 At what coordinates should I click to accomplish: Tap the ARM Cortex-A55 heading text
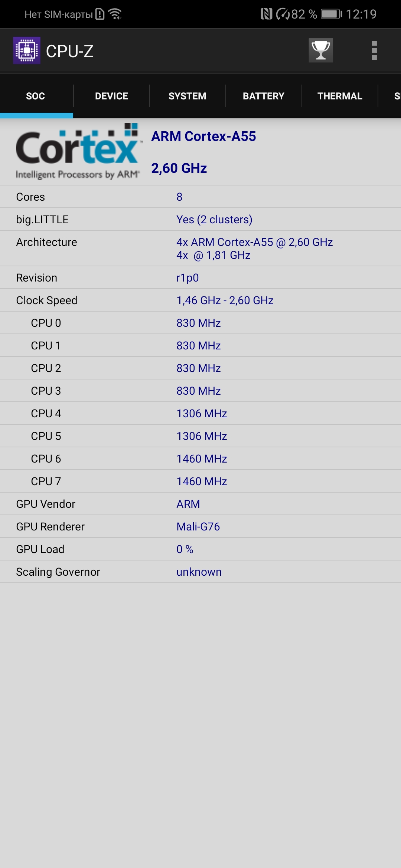click(203, 137)
